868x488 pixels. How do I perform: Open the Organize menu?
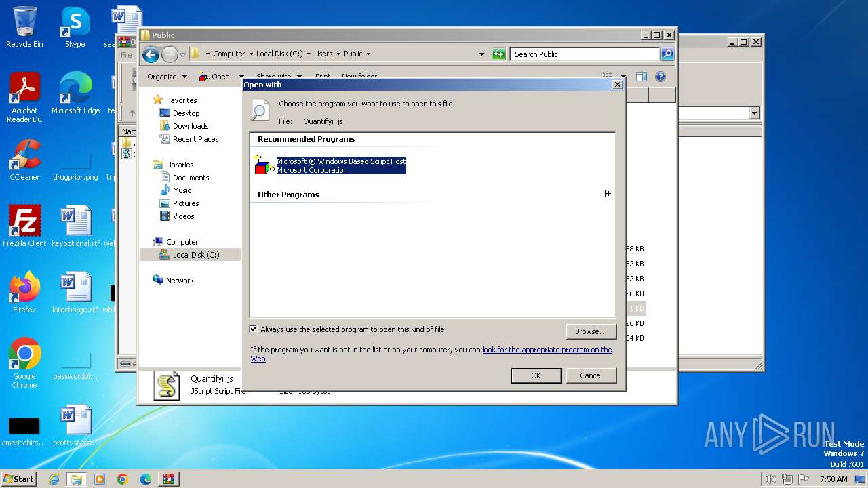pyautogui.click(x=167, y=77)
